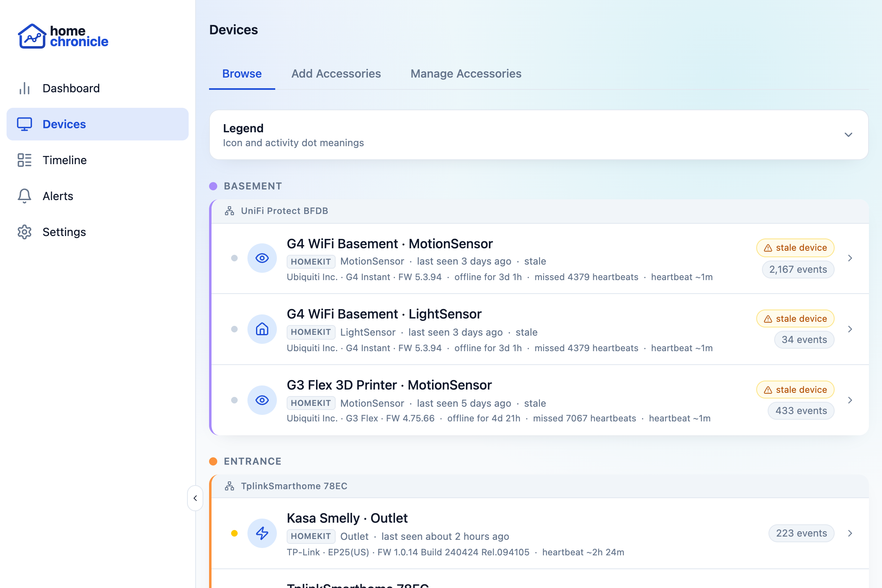This screenshot has width=882, height=588.
Task: Open the Dashboard bar chart icon
Action: pyautogui.click(x=24, y=88)
